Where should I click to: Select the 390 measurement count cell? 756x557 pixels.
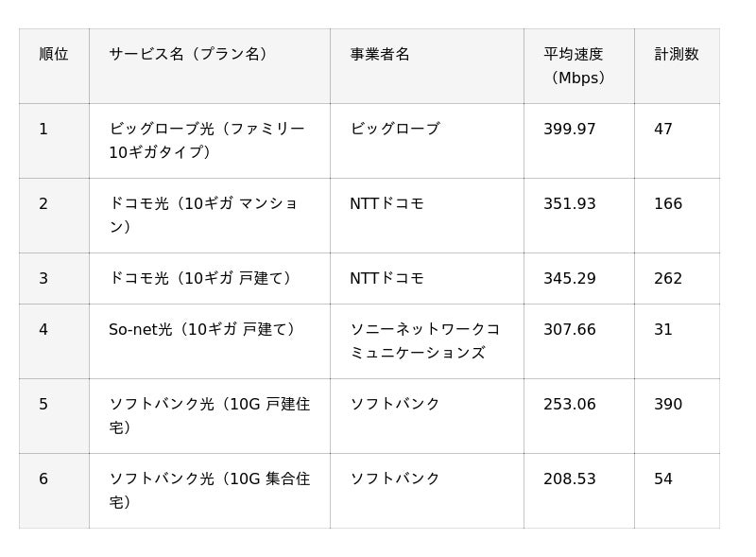coord(677,416)
